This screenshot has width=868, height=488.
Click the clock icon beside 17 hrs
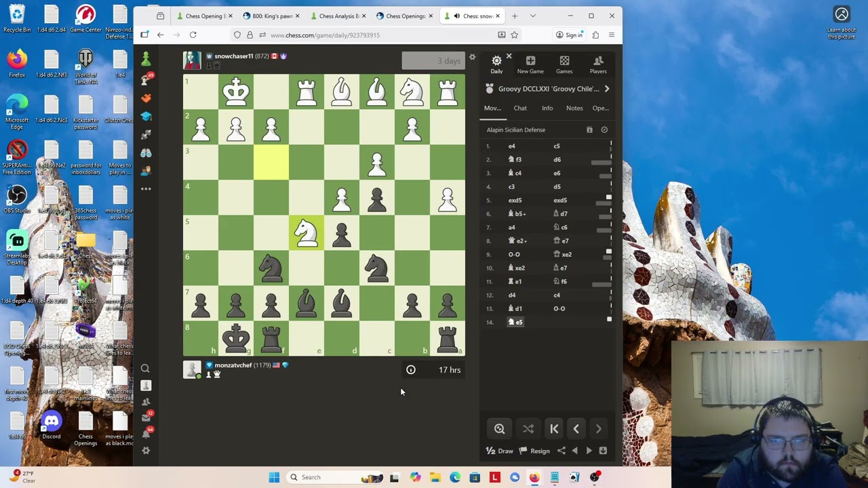[x=411, y=369]
